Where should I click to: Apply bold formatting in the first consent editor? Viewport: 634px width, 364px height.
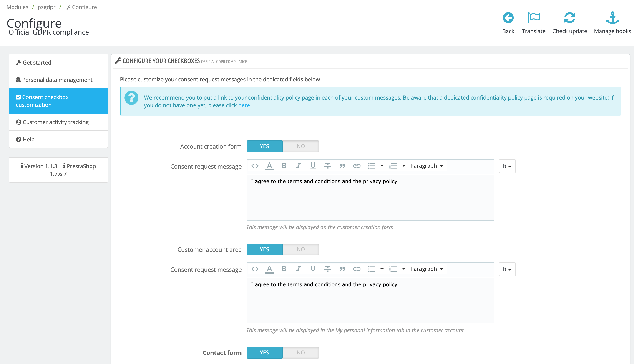pos(284,165)
